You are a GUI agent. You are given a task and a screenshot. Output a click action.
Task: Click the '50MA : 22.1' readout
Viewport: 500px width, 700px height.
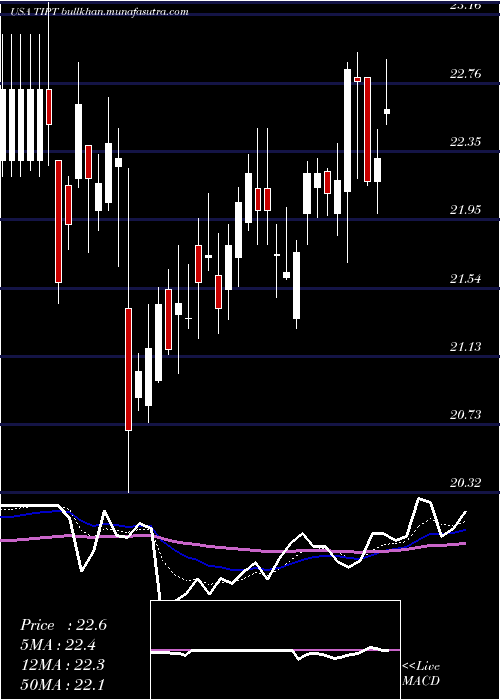click(62, 684)
